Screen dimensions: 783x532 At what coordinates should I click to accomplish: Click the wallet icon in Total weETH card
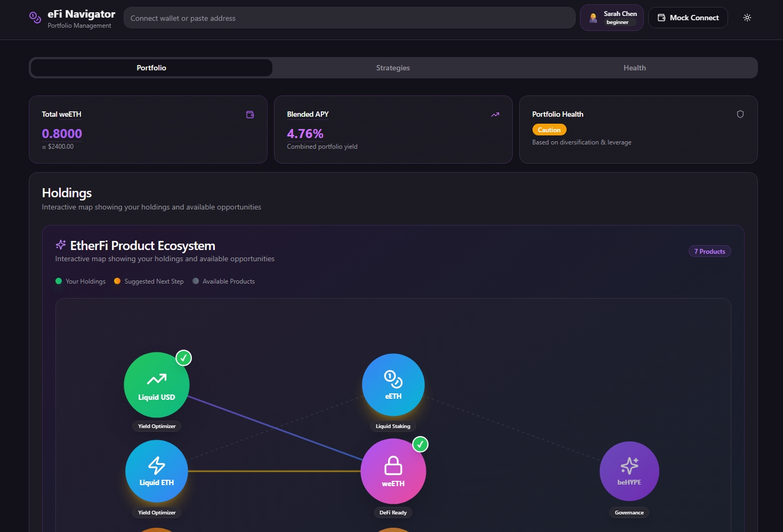250,115
